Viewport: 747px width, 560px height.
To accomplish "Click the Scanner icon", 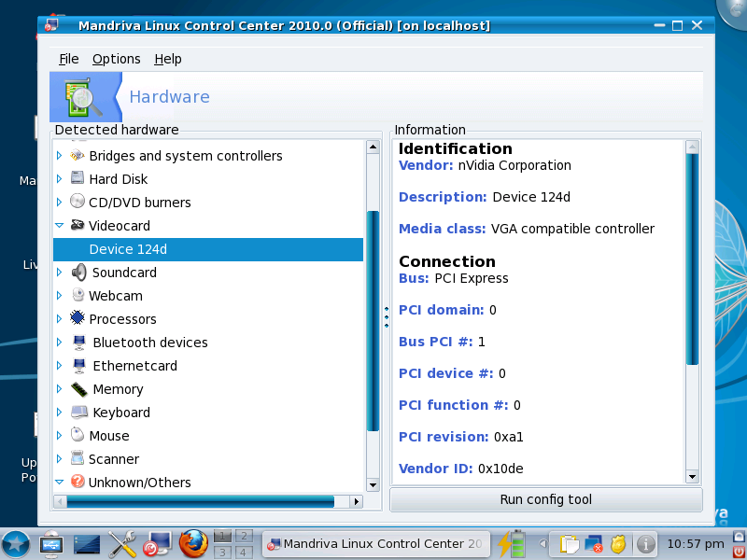I will point(78,458).
